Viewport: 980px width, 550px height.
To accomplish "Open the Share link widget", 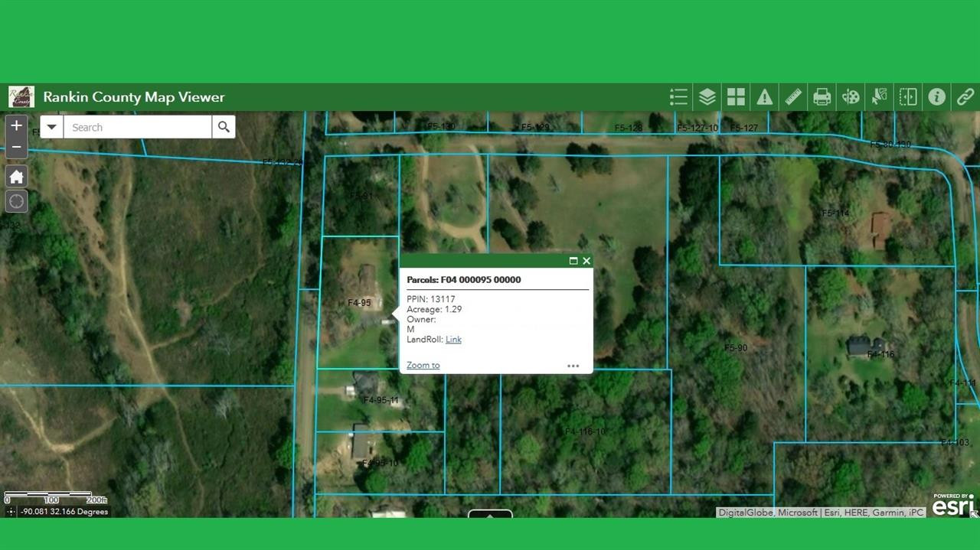I will coord(965,97).
